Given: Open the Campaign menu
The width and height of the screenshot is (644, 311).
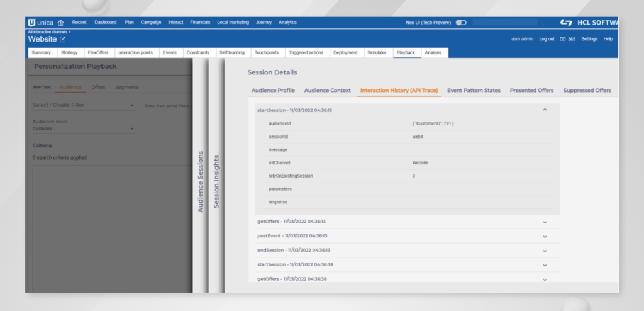Looking at the screenshot, I should pyautogui.click(x=151, y=23).
